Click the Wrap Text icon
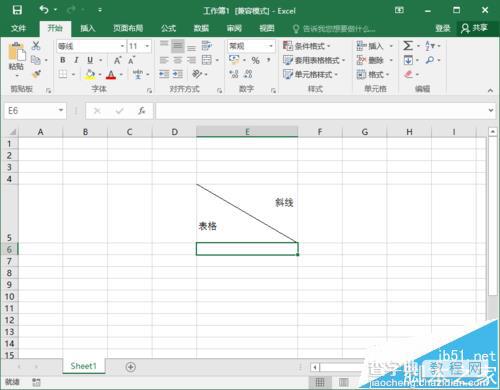 click(x=207, y=46)
